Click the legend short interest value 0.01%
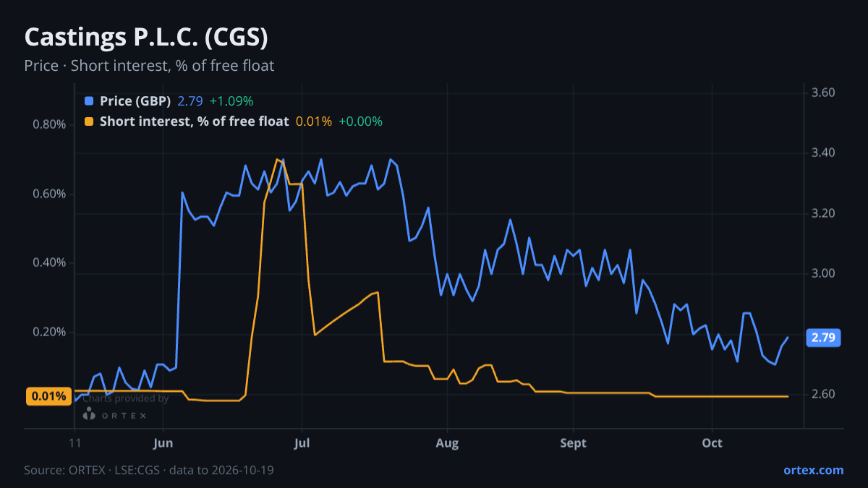Screen dimensions: 868x488 pos(314,121)
